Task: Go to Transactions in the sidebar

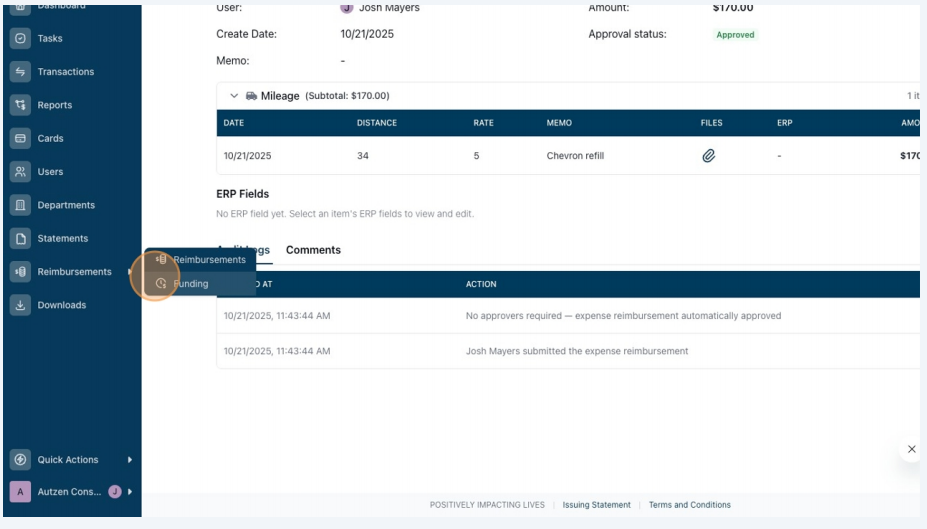Action: point(66,72)
